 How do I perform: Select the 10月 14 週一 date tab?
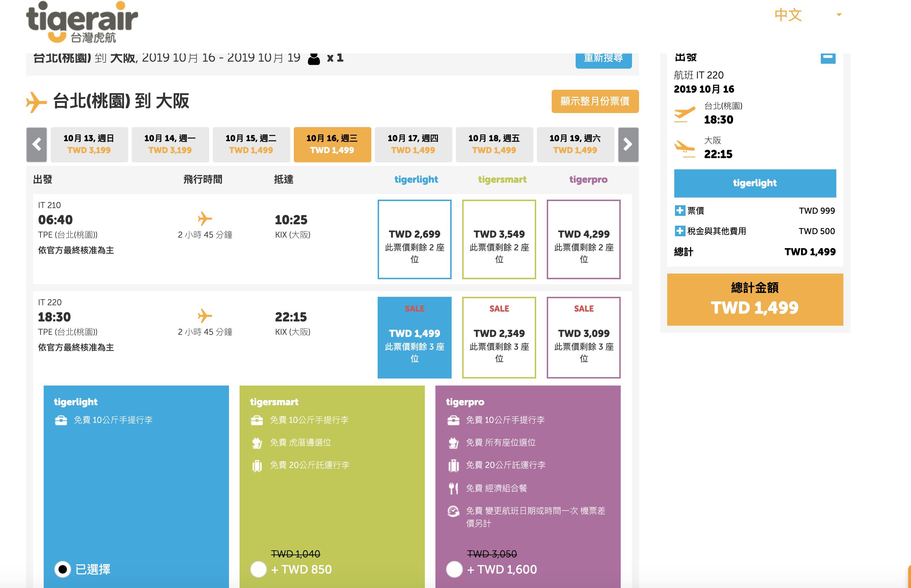coord(170,145)
